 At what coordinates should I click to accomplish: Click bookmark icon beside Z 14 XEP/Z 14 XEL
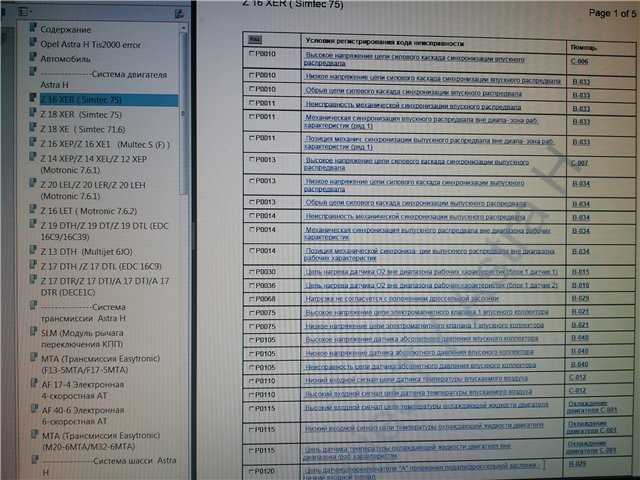[33, 157]
